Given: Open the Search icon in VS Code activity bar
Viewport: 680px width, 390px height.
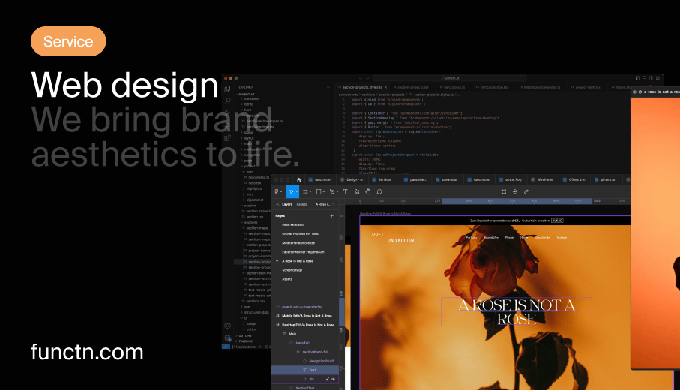Looking at the screenshot, I should click(x=228, y=101).
